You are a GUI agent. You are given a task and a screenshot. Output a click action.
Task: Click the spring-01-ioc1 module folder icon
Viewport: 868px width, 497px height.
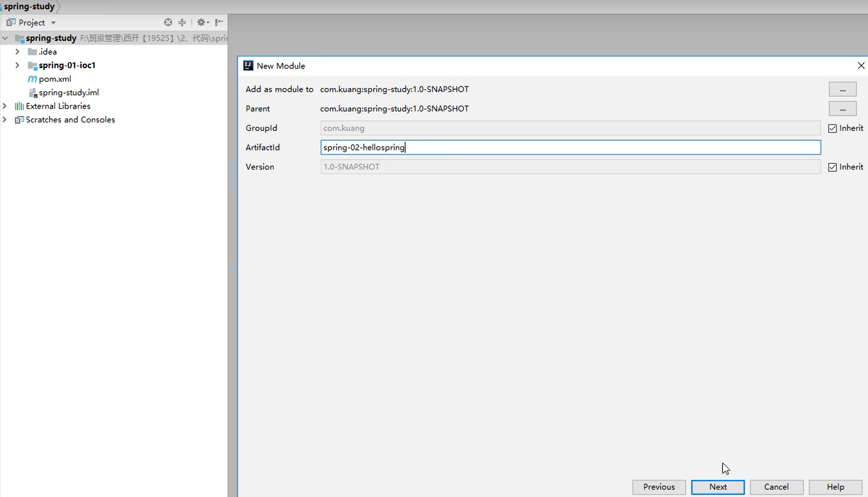32,65
